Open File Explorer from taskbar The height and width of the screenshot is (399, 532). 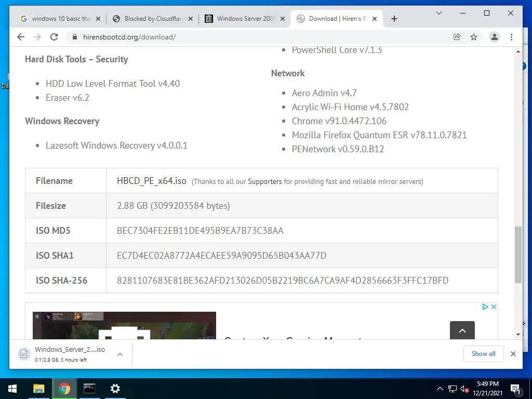pyautogui.click(x=38, y=389)
